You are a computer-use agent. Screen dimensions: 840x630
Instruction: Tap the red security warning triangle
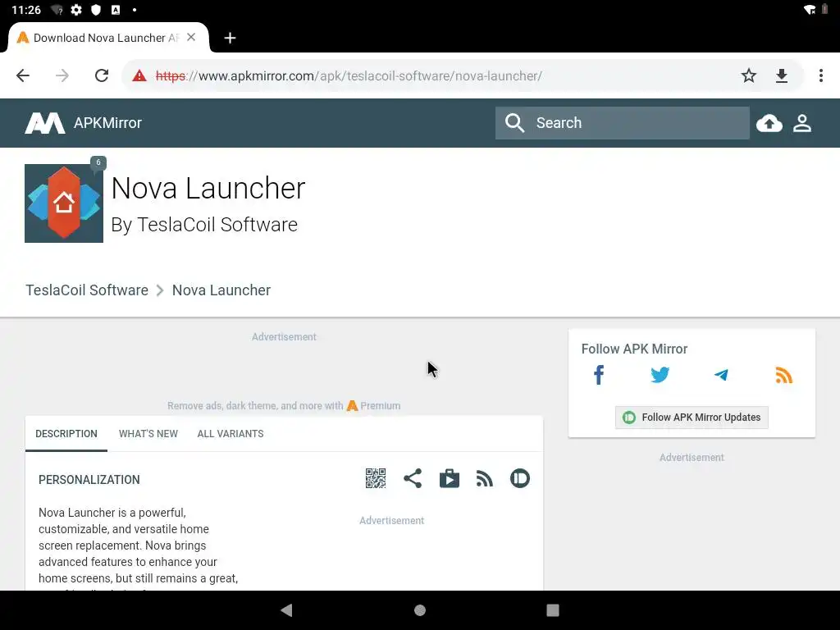tap(139, 75)
